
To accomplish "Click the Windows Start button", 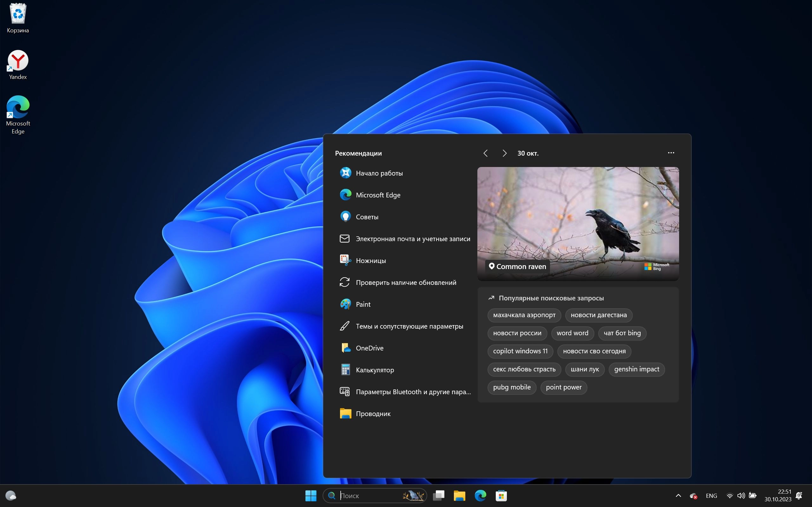I will pos(311,495).
